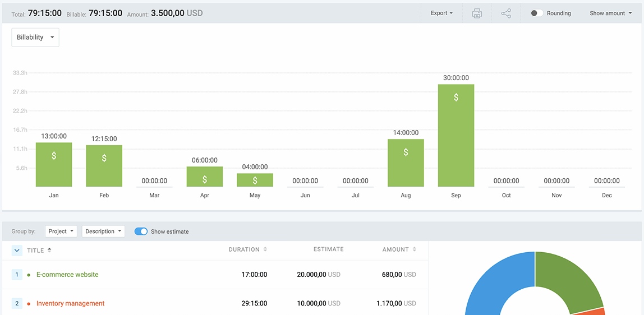Click dollar icon on January bar
The height and width of the screenshot is (315, 644).
coord(54,156)
